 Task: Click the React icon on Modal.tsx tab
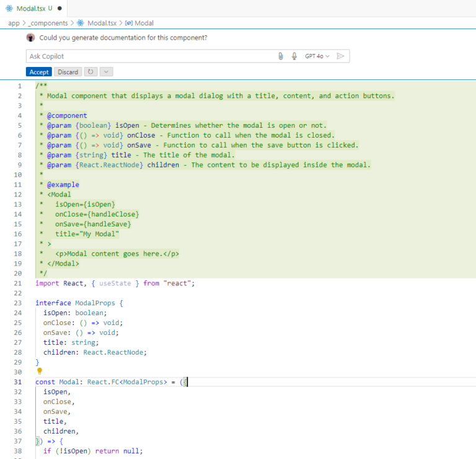point(11,8)
